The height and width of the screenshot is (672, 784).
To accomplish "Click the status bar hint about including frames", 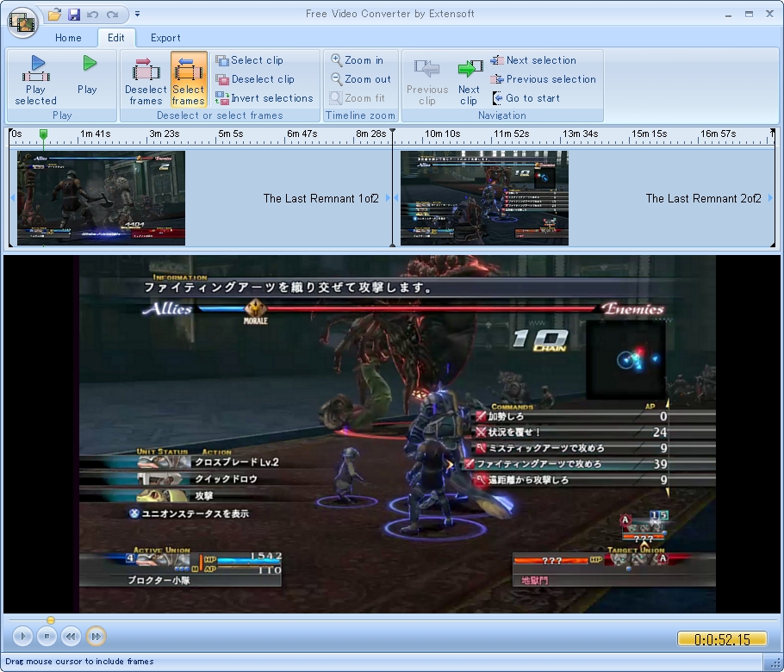I will [79, 662].
